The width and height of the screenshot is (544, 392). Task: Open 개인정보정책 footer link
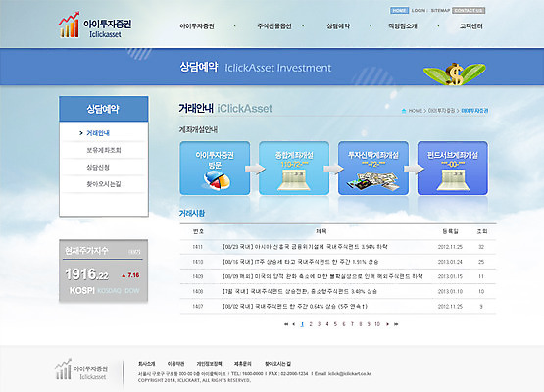209,364
